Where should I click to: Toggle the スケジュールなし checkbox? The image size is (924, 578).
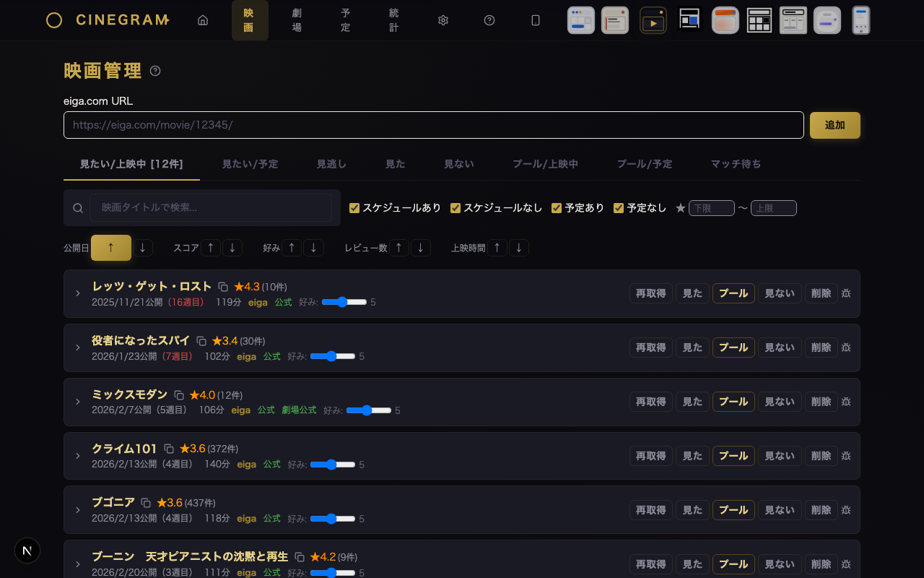(456, 208)
